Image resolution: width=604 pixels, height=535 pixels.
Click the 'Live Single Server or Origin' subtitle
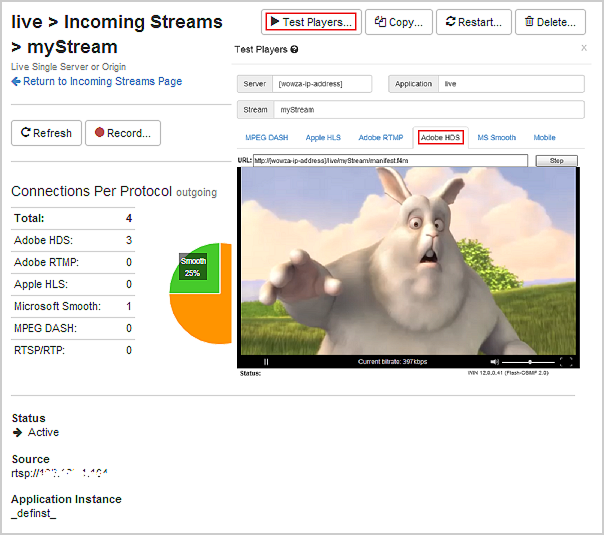pyautogui.click(x=69, y=67)
